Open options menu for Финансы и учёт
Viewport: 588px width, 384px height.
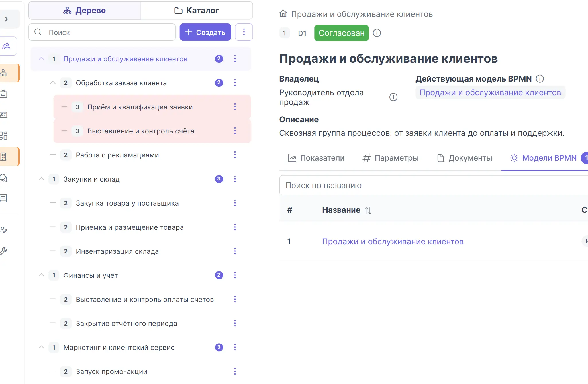pos(235,275)
